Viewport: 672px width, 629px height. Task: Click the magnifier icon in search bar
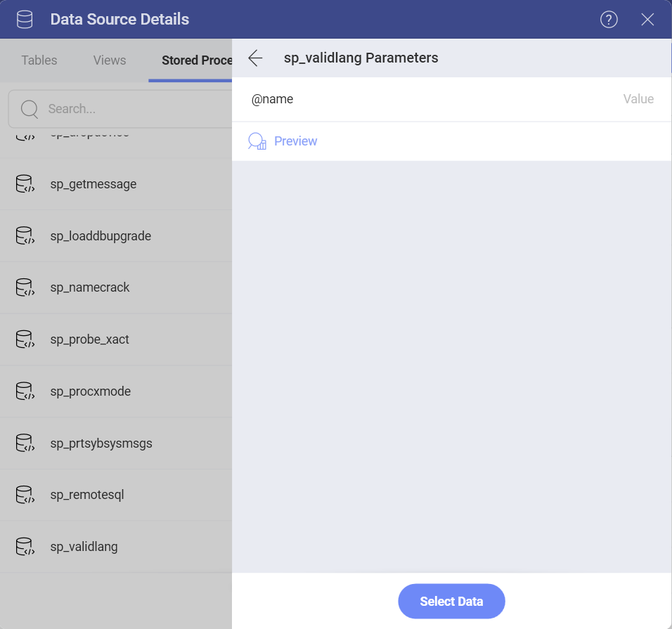[28, 109]
